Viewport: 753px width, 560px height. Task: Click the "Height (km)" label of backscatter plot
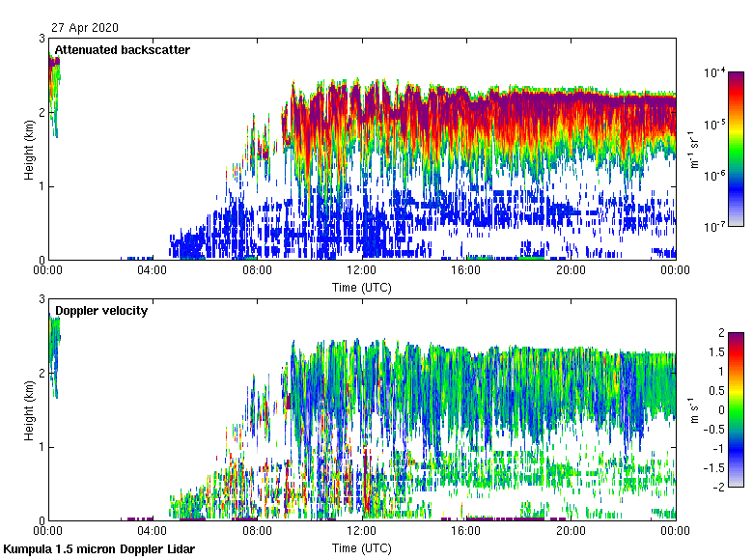coord(30,150)
